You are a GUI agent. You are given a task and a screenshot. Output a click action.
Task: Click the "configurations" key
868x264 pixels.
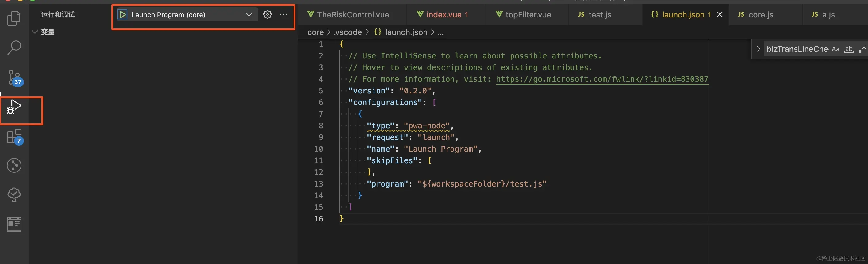pos(385,103)
